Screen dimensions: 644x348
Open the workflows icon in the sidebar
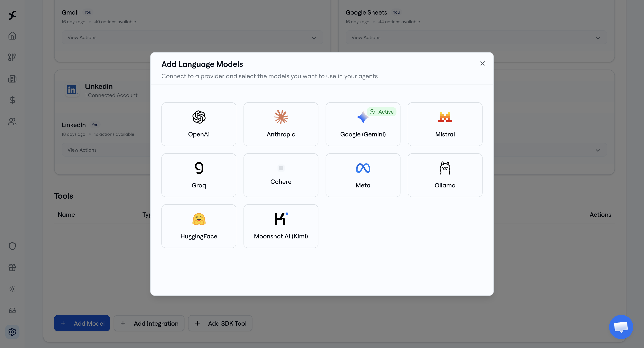[12, 57]
